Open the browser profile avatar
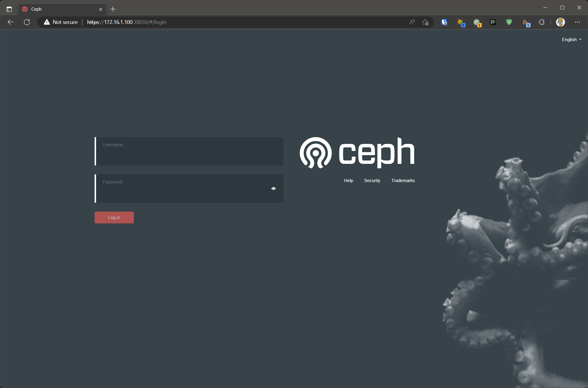This screenshot has height=388, width=588. click(560, 22)
